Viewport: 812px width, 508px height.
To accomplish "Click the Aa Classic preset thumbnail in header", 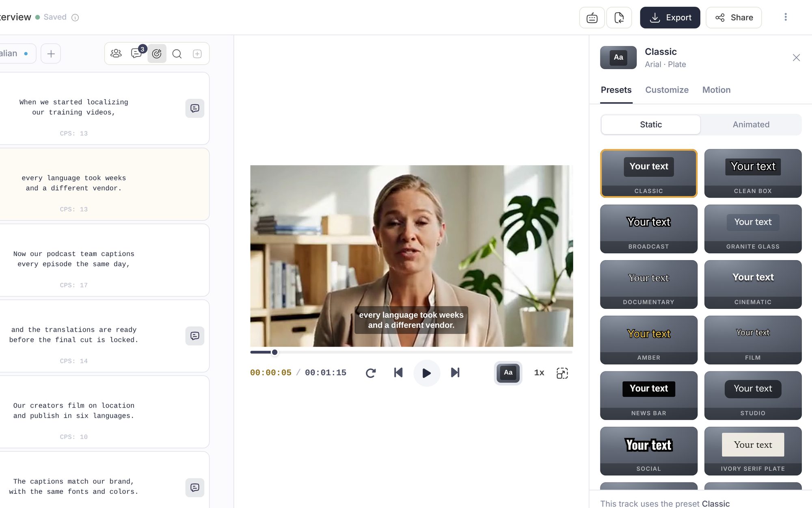I will click(618, 57).
